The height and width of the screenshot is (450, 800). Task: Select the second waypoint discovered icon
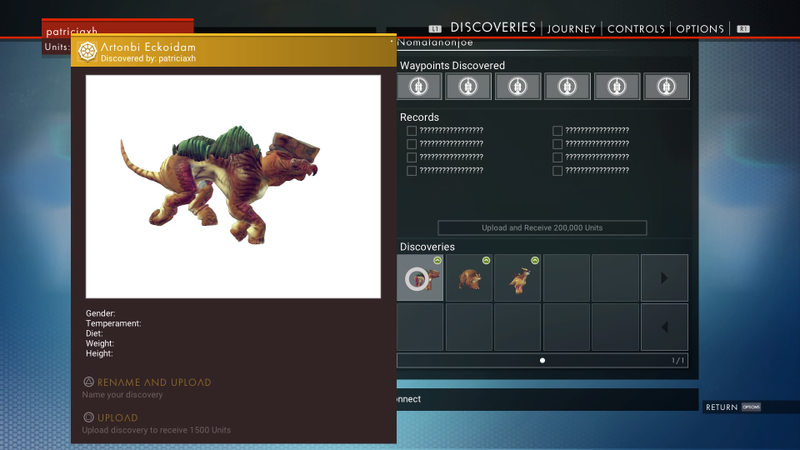[468, 86]
